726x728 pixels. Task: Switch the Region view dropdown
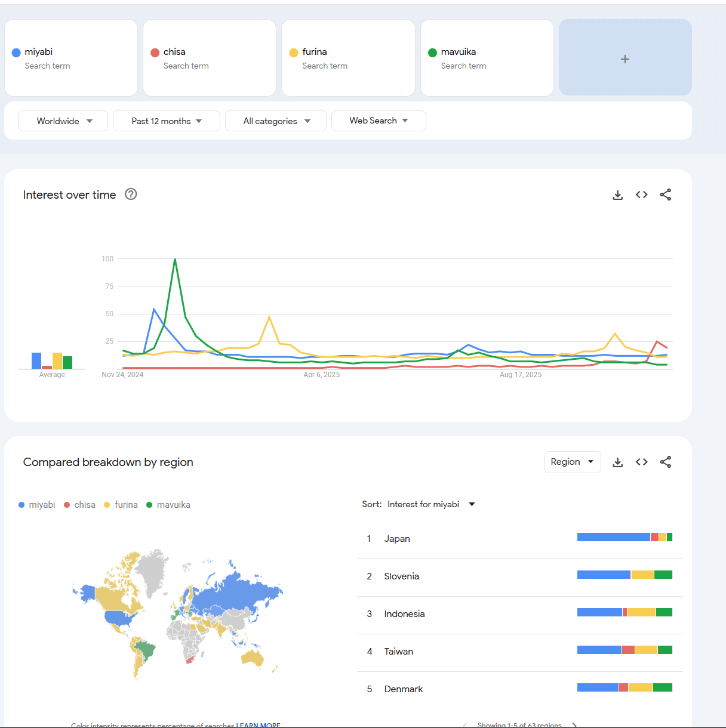(x=572, y=462)
